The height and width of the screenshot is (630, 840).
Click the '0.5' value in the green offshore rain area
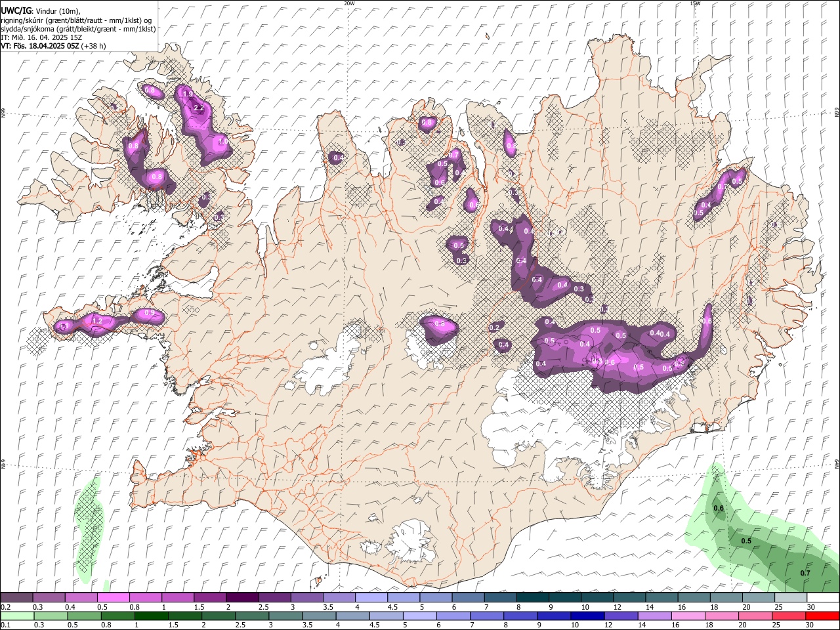pyautogui.click(x=746, y=541)
